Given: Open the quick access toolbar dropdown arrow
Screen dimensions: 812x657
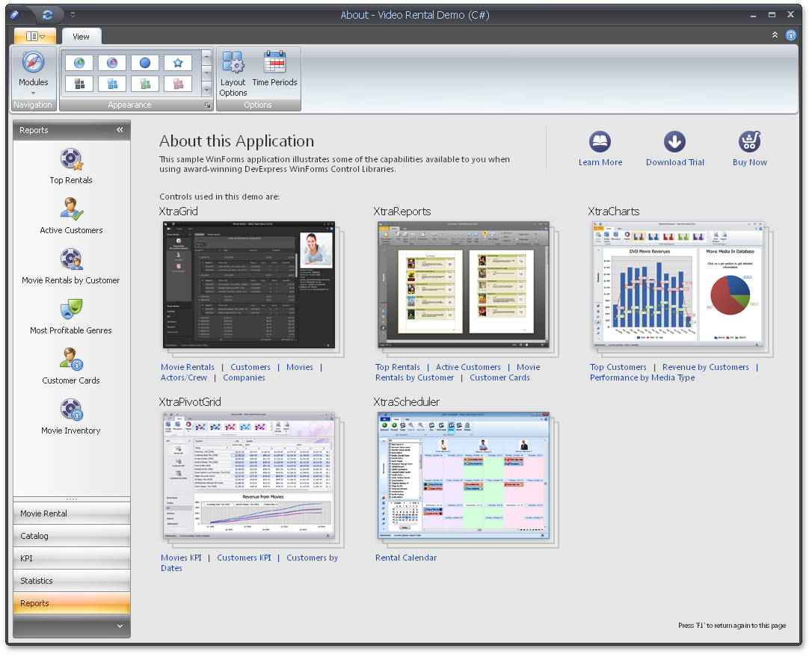Looking at the screenshot, I should click(73, 15).
